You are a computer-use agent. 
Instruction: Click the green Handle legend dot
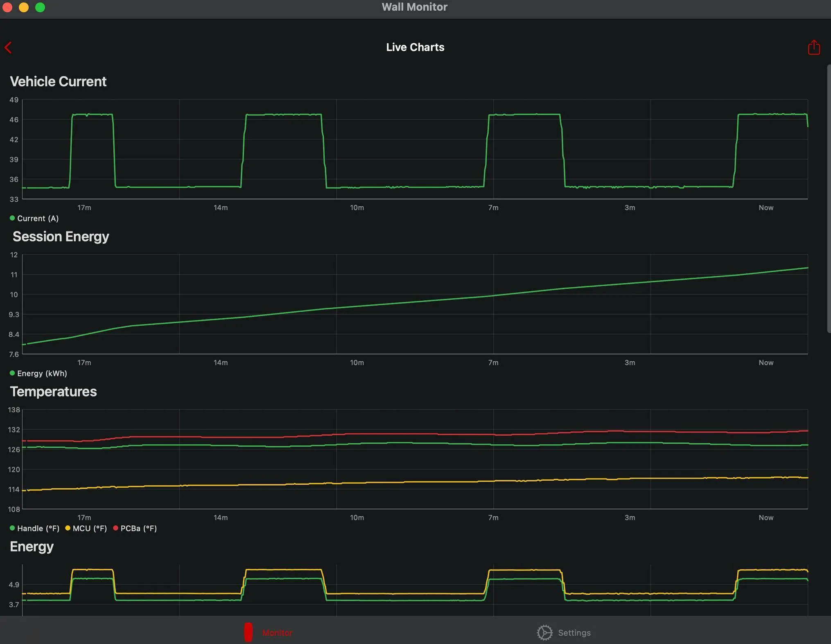point(12,528)
